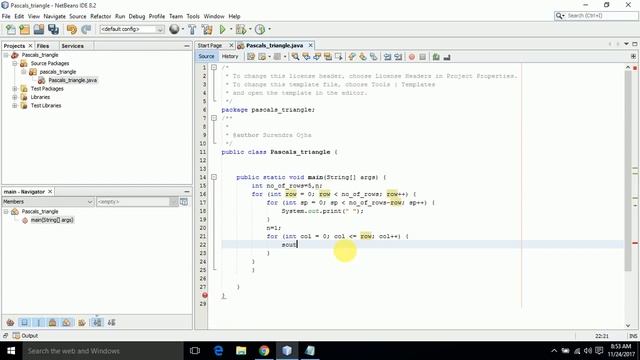Click the New File toolbar icon
The width and height of the screenshot is (640, 360).
pos(11,29)
